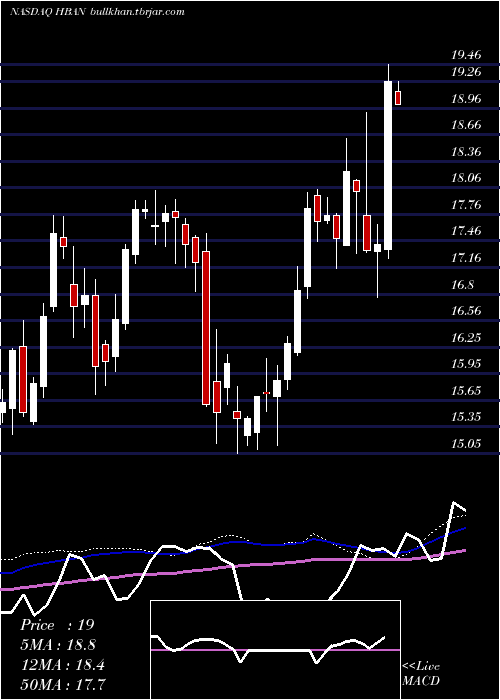This screenshot has height=700, width=500.
Task: Click the 17.76 price axis label
Action: tap(466, 205)
